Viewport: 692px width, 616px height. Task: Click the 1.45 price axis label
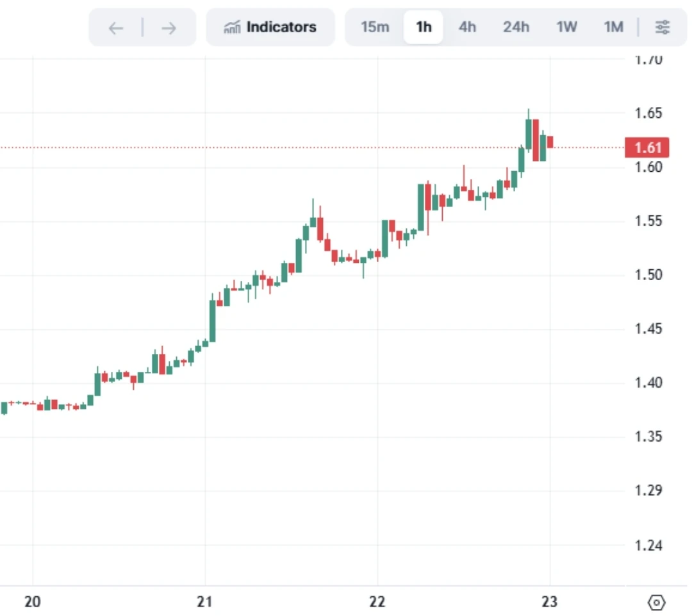click(x=648, y=329)
